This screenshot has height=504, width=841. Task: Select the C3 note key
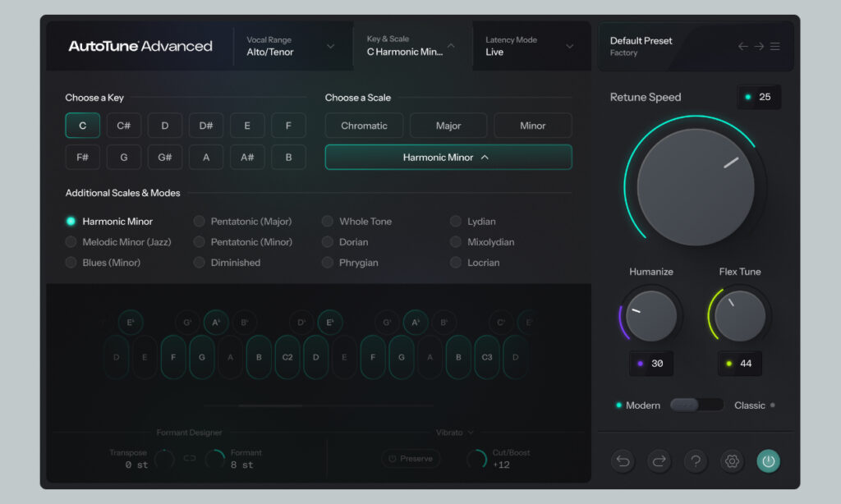tap(487, 357)
